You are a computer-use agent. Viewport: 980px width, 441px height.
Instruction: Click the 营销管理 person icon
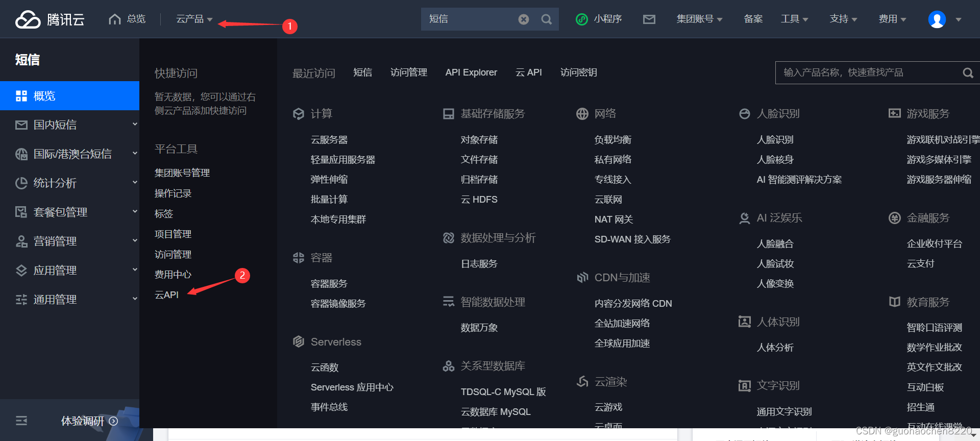click(x=21, y=241)
